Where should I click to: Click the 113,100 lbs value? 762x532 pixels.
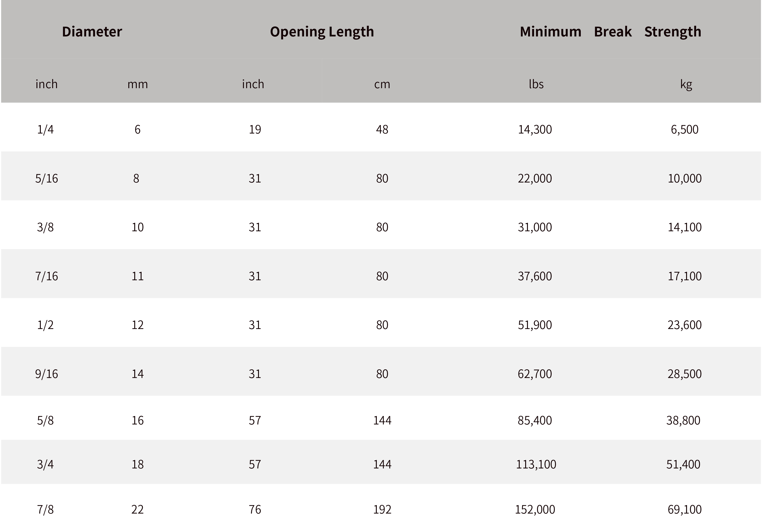(536, 464)
